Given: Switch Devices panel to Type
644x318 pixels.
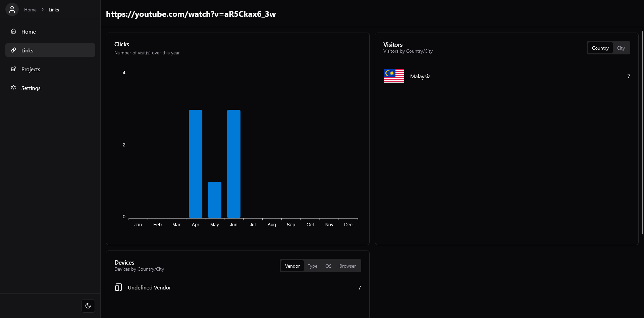Looking at the screenshot, I should tap(312, 266).
